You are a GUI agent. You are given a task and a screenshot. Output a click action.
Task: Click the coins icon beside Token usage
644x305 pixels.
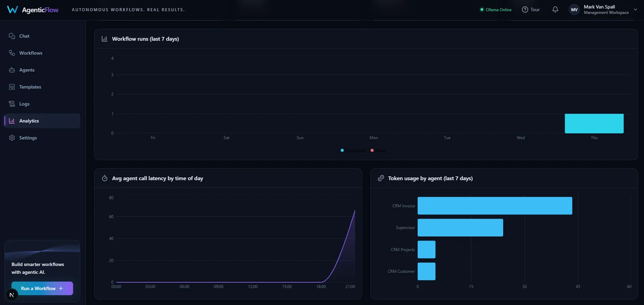coord(381,178)
